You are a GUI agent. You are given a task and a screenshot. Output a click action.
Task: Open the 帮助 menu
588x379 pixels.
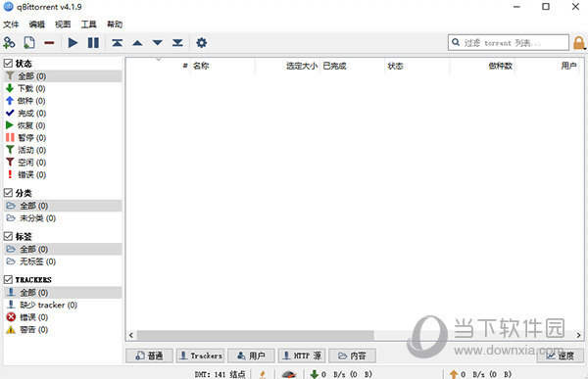pyautogui.click(x=115, y=24)
